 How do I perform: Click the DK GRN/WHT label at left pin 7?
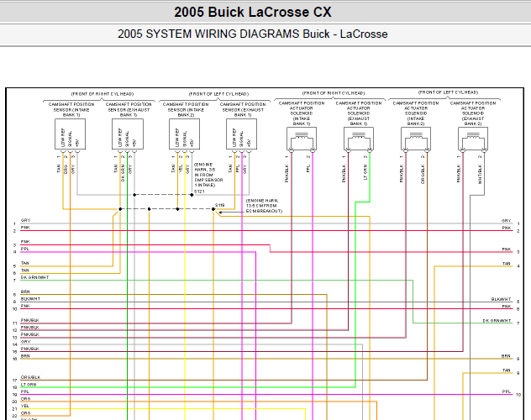pos(35,277)
